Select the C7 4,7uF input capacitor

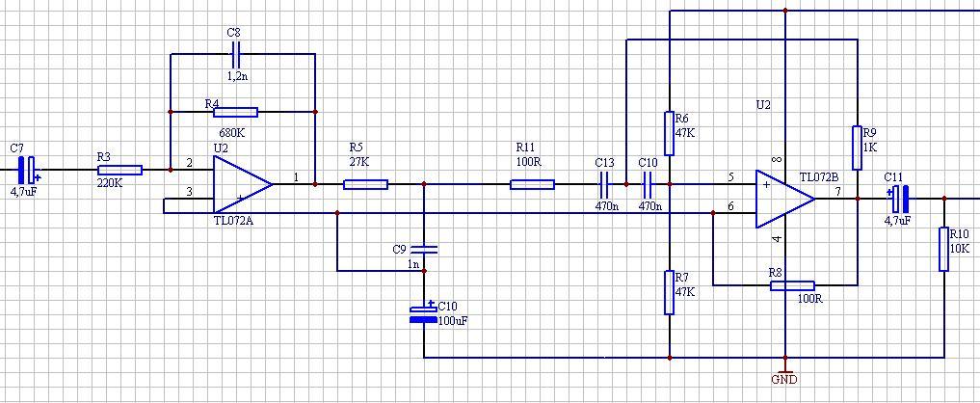point(28,170)
